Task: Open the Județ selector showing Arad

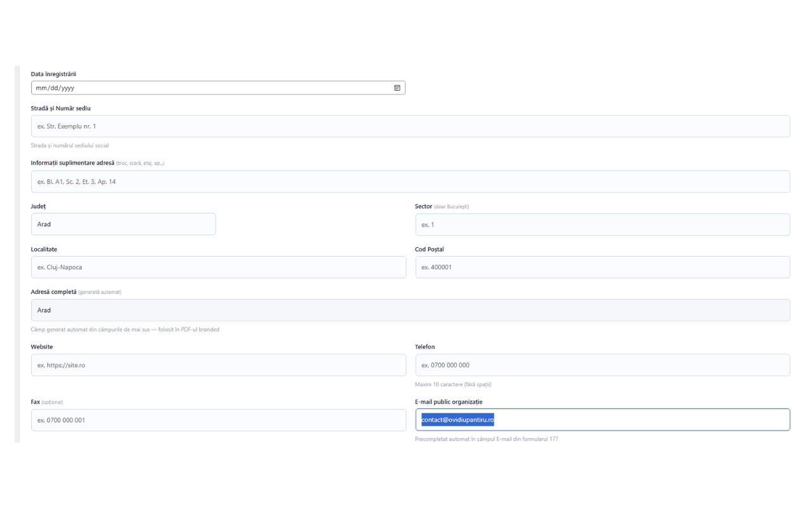Action: pyautogui.click(x=123, y=224)
